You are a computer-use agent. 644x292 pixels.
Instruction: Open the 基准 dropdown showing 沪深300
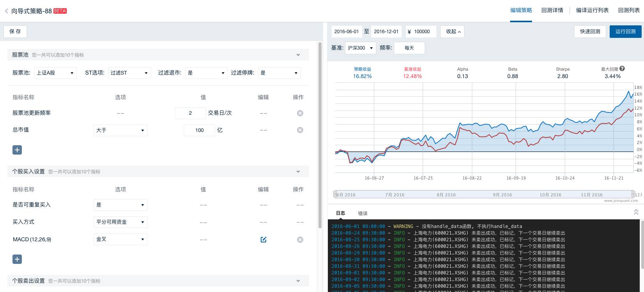tap(361, 48)
